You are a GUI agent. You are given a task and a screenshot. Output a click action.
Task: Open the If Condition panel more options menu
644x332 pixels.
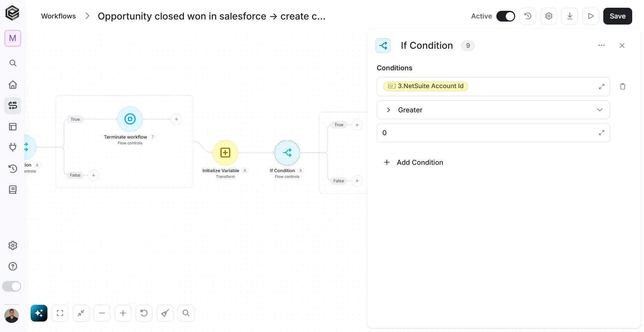click(602, 45)
